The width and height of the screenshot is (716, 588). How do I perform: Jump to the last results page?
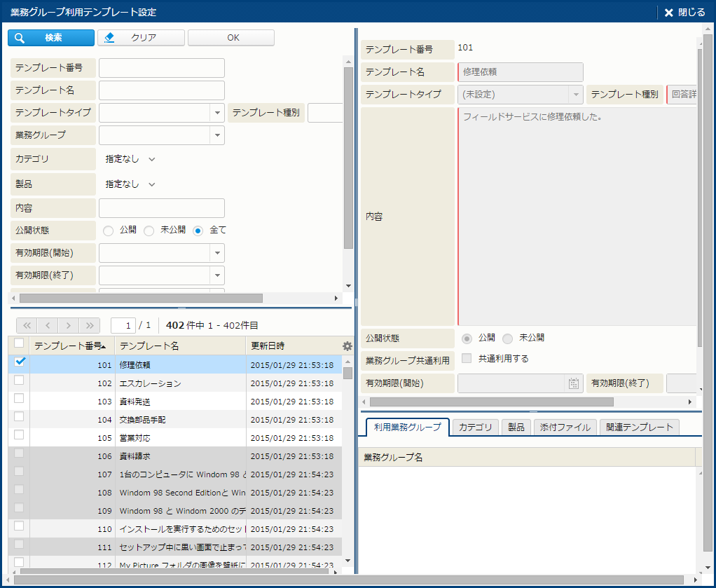coord(90,325)
